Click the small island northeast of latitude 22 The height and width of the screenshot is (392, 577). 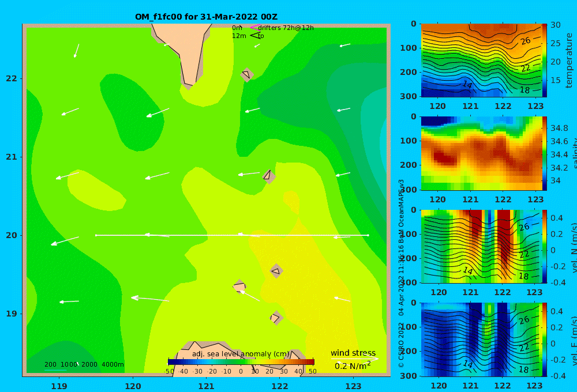click(x=247, y=74)
